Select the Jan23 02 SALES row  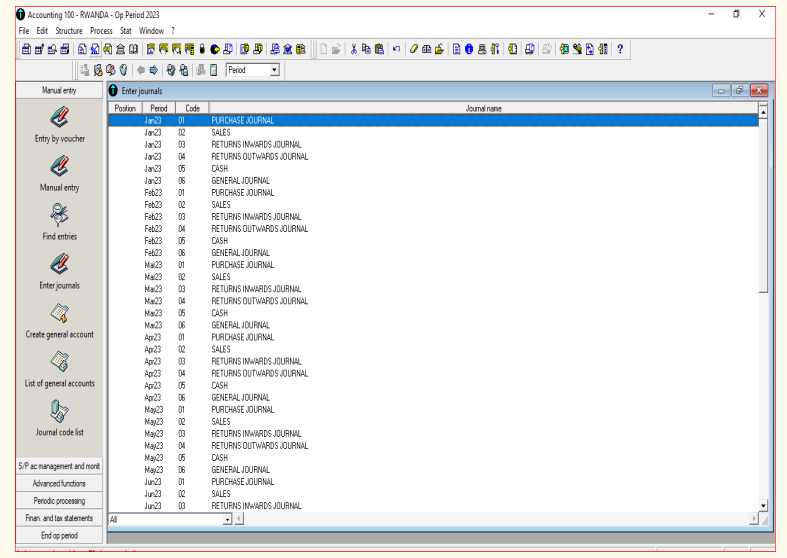click(433, 132)
